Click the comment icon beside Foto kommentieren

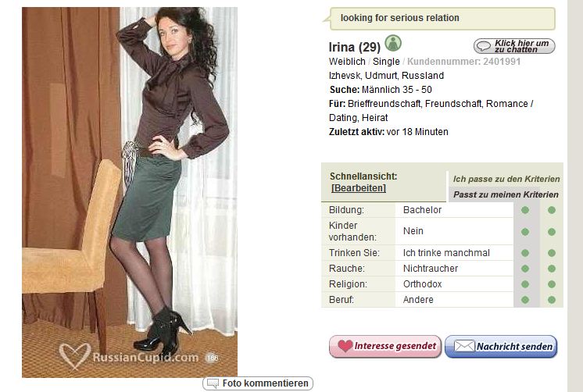tap(213, 383)
